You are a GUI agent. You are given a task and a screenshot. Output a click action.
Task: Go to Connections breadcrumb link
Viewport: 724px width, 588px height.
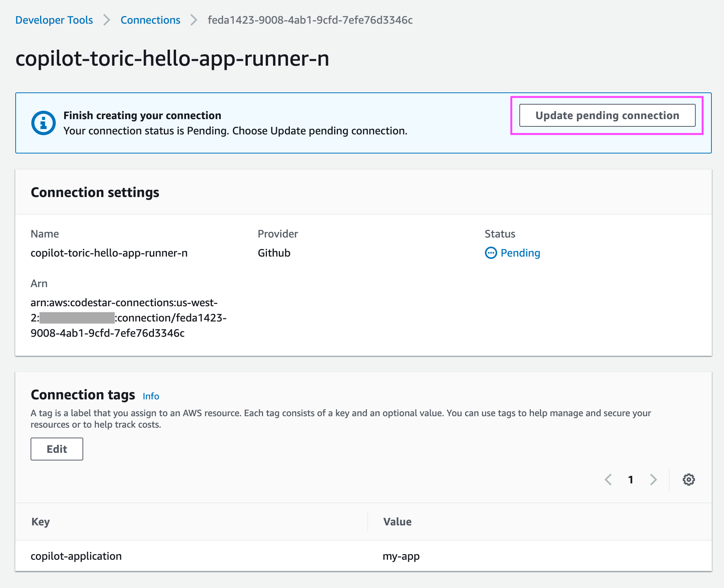[x=150, y=20]
